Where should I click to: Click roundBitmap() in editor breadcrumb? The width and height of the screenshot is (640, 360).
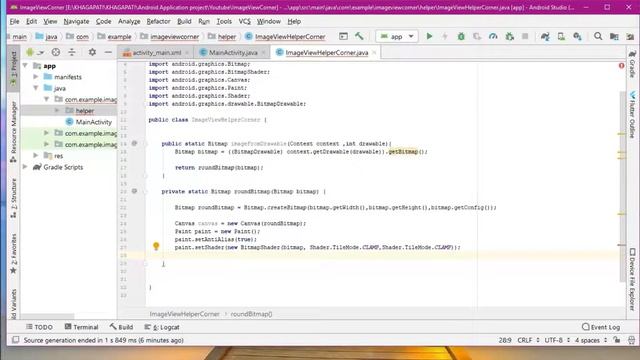pos(251,314)
